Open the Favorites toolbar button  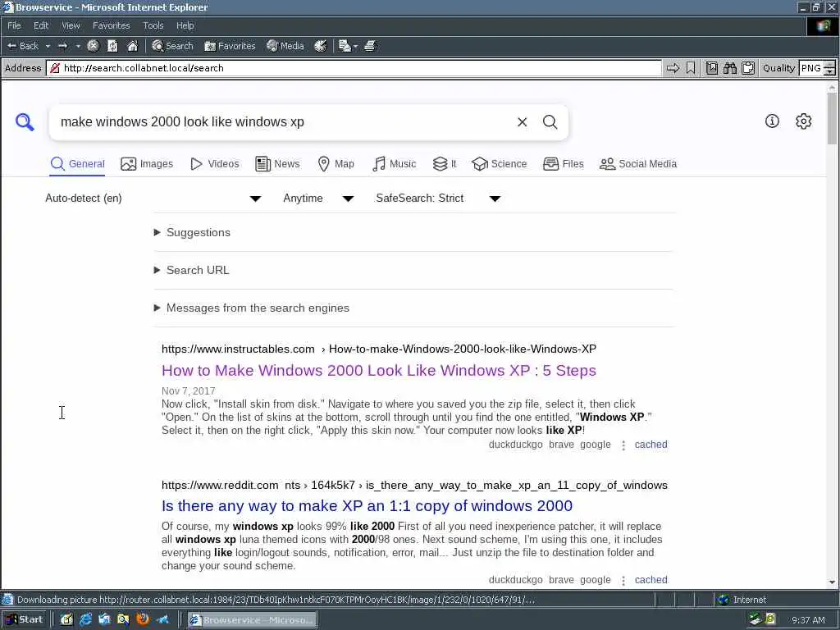point(230,46)
